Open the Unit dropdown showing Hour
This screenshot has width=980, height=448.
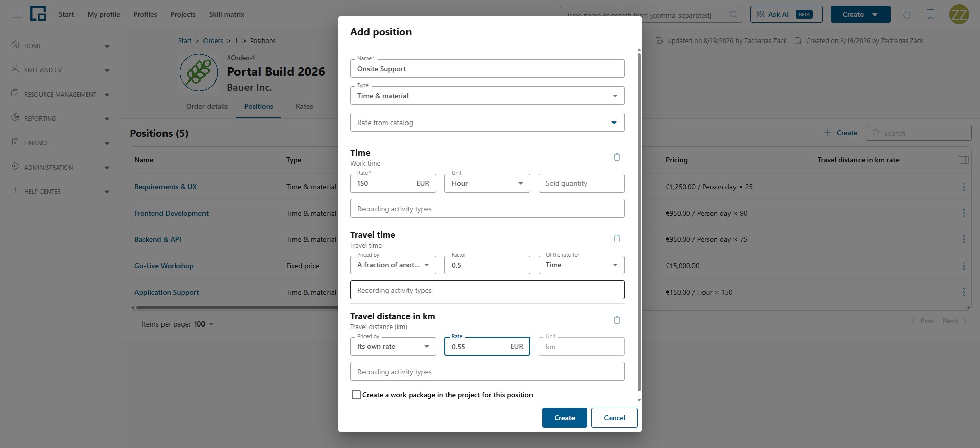tap(487, 183)
